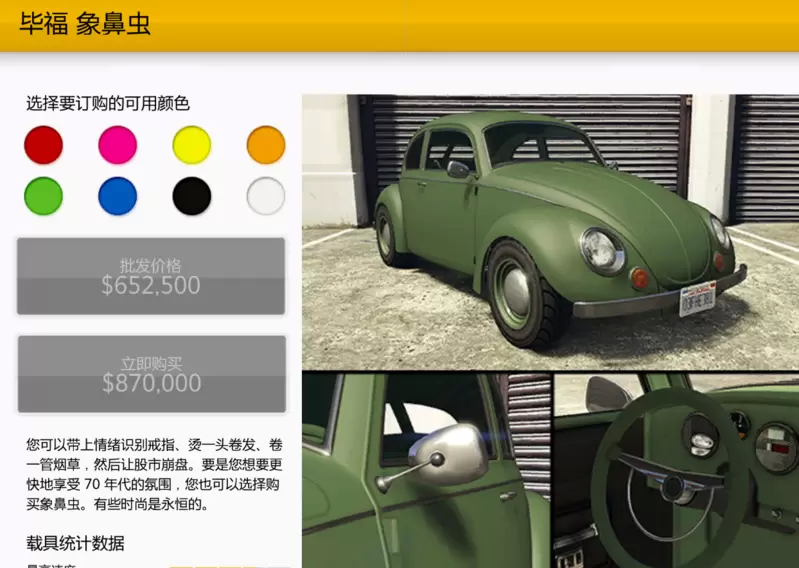
Task: Click the 选择要订购的可用颜色 heading
Action: [x=108, y=103]
